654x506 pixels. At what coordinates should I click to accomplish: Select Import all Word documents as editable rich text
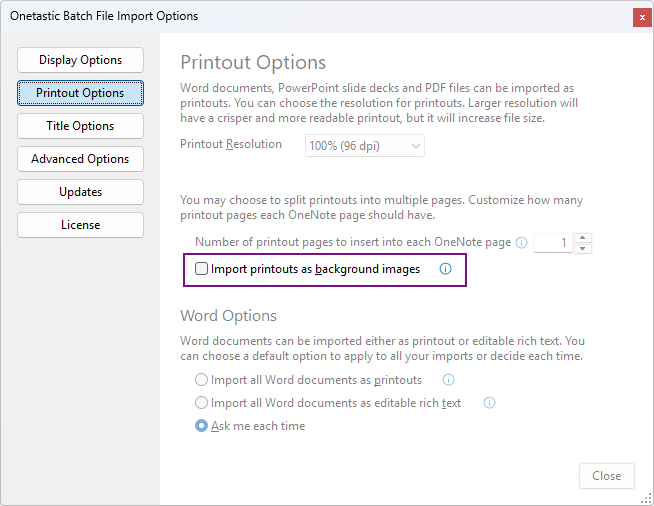click(201, 403)
